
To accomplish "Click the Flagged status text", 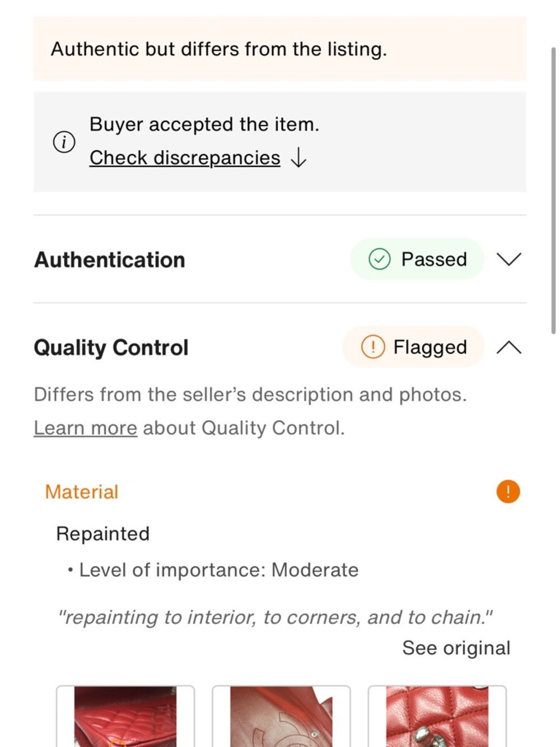I will click(430, 347).
